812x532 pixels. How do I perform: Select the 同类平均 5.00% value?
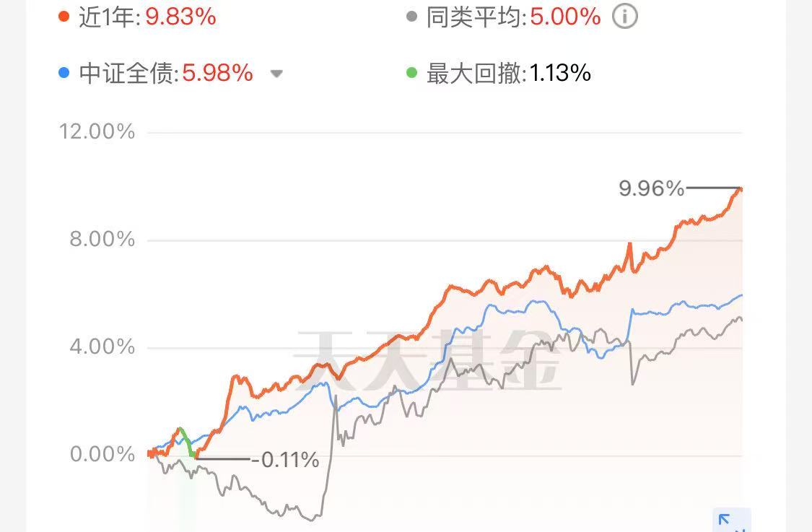(x=565, y=17)
